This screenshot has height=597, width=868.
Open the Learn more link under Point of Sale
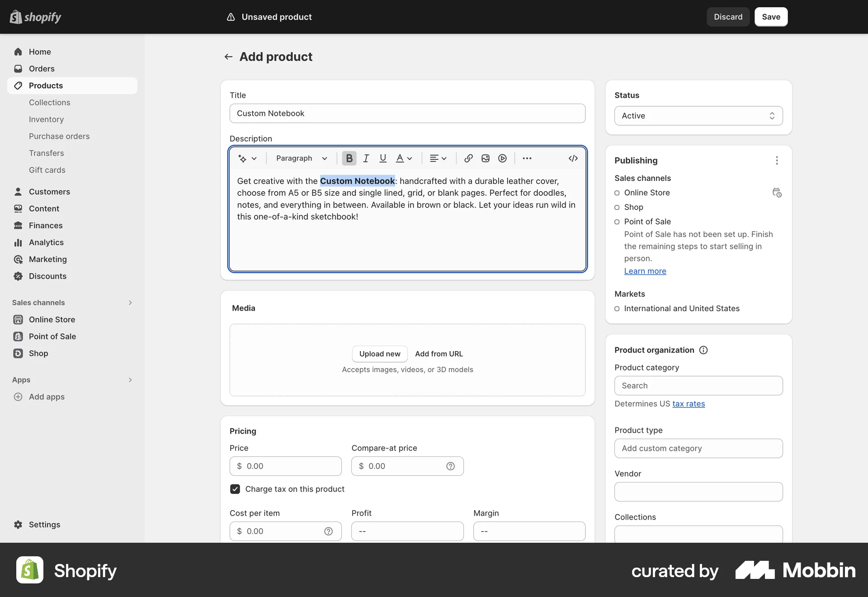(645, 271)
